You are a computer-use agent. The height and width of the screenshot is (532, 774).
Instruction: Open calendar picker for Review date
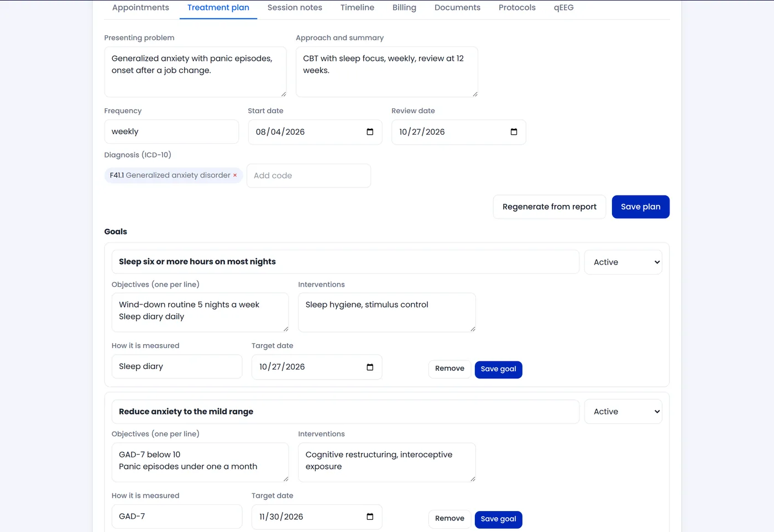[x=514, y=132]
